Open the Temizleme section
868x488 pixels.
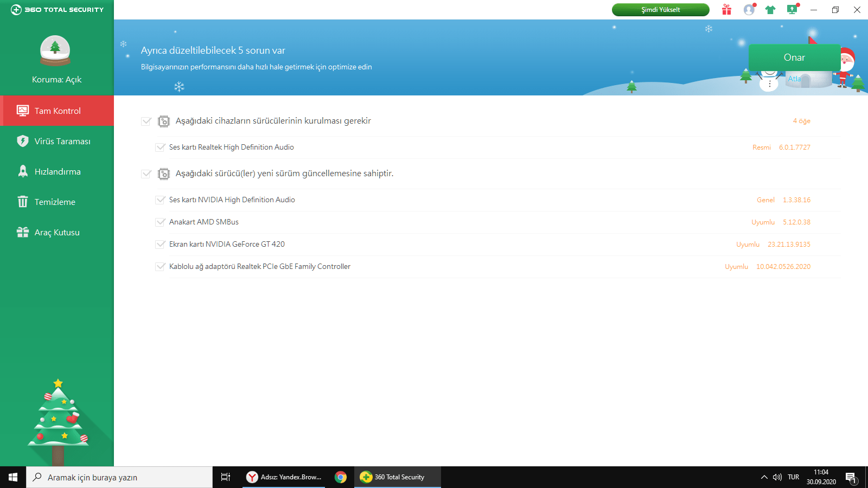pos(57,202)
